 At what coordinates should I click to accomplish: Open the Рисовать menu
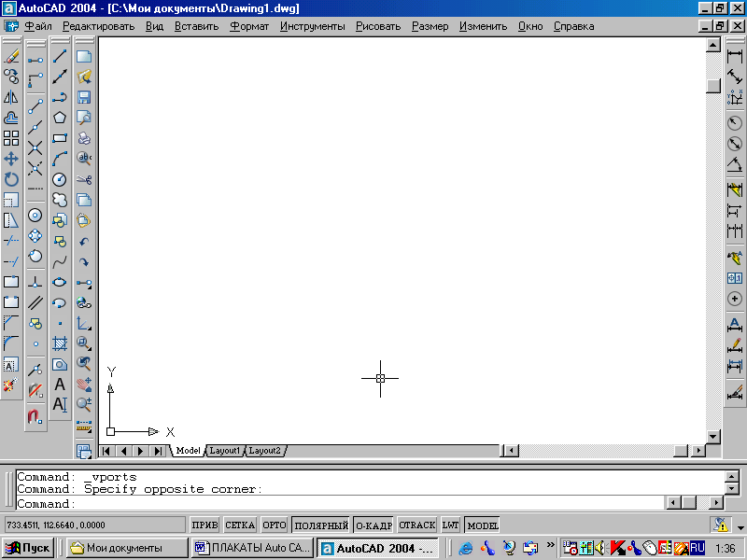click(378, 26)
